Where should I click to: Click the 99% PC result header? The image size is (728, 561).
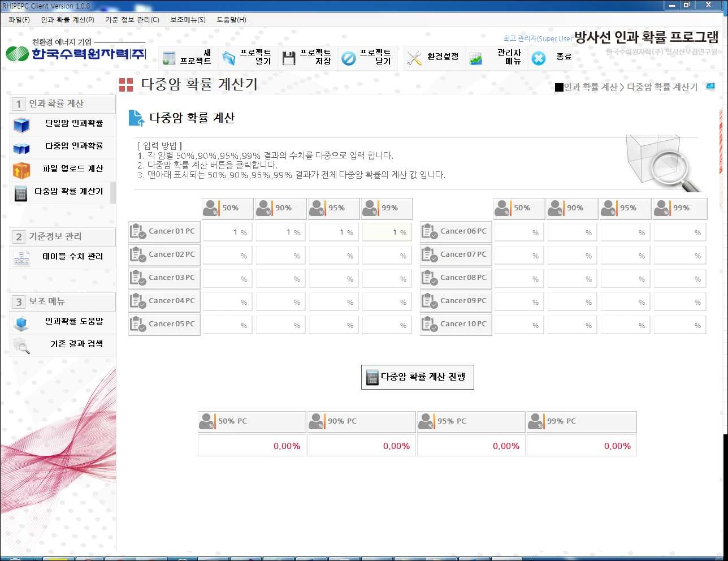tap(582, 422)
